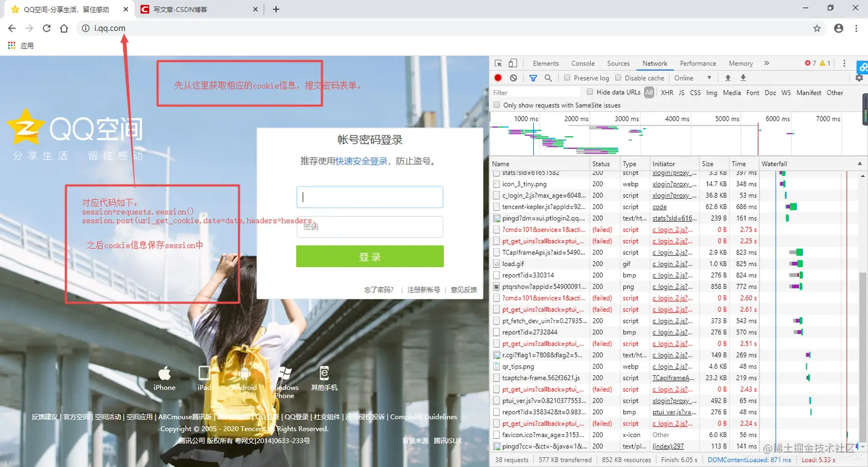Open the Chrome three-dot menu
This screenshot has height=467, width=868.
pyautogui.click(x=858, y=28)
